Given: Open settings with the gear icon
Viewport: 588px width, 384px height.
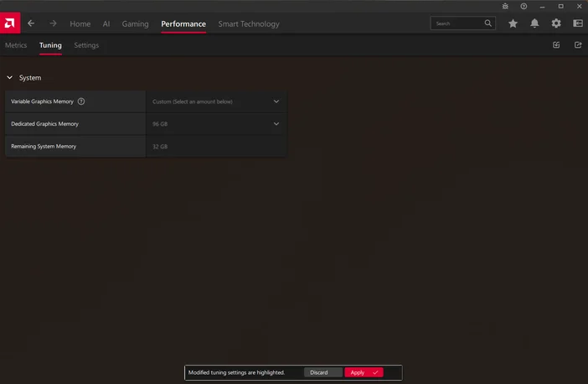Looking at the screenshot, I should click(556, 23).
